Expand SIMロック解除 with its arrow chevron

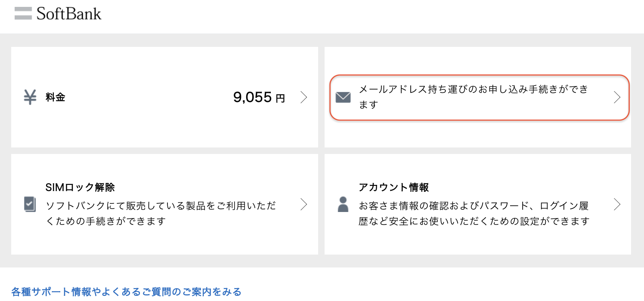point(304,205)
